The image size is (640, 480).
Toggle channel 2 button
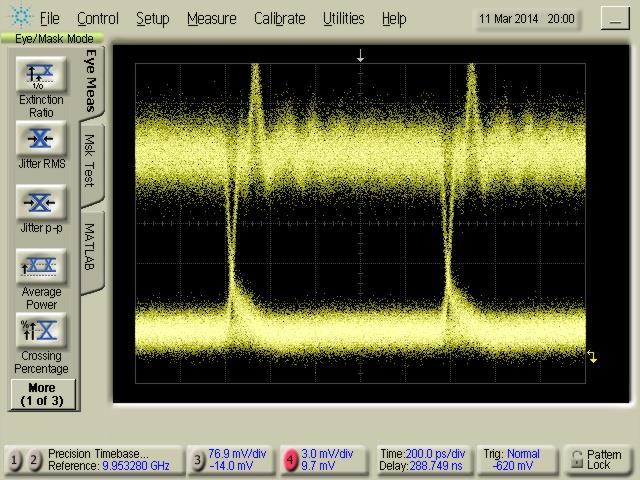34,460
